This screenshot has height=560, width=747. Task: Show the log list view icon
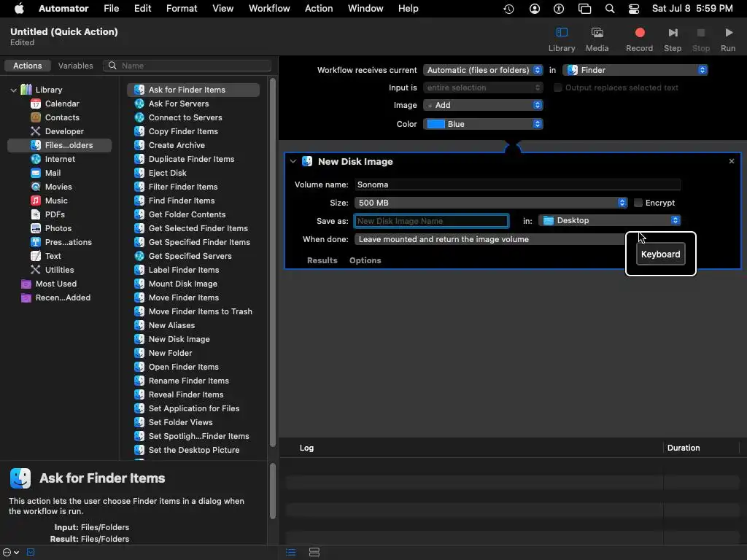[x=290, y=552]
